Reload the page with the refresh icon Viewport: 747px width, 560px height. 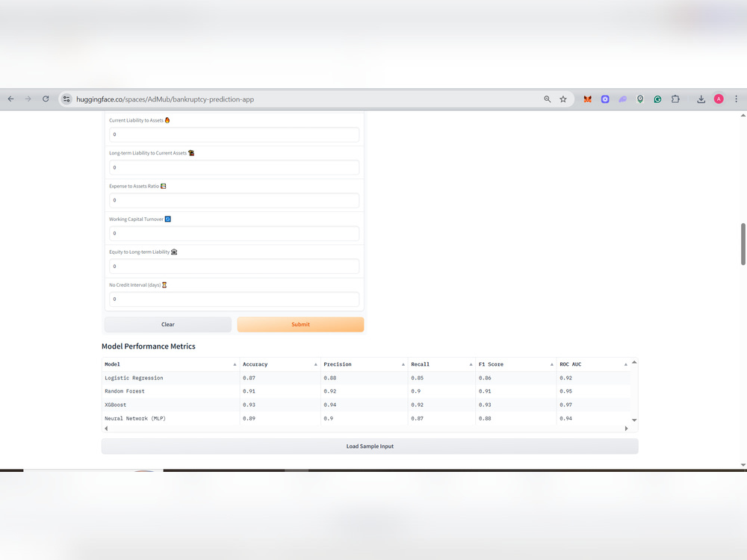tap(46, 99)
